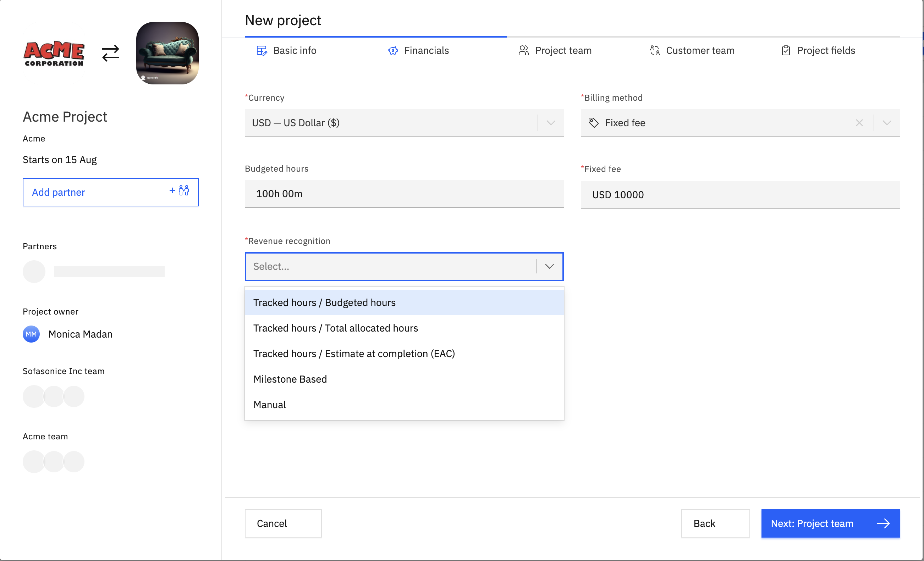
Task: Click the Cancel button
Action: (x=283, y=523)
